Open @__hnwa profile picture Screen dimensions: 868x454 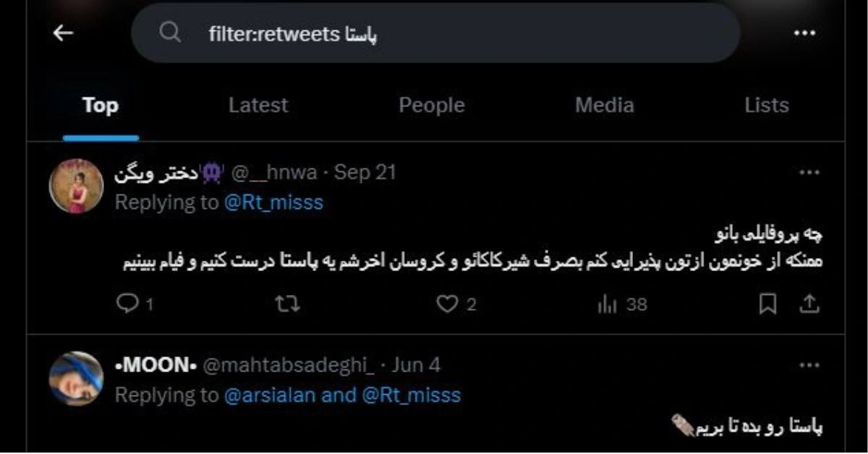[76, 186]
